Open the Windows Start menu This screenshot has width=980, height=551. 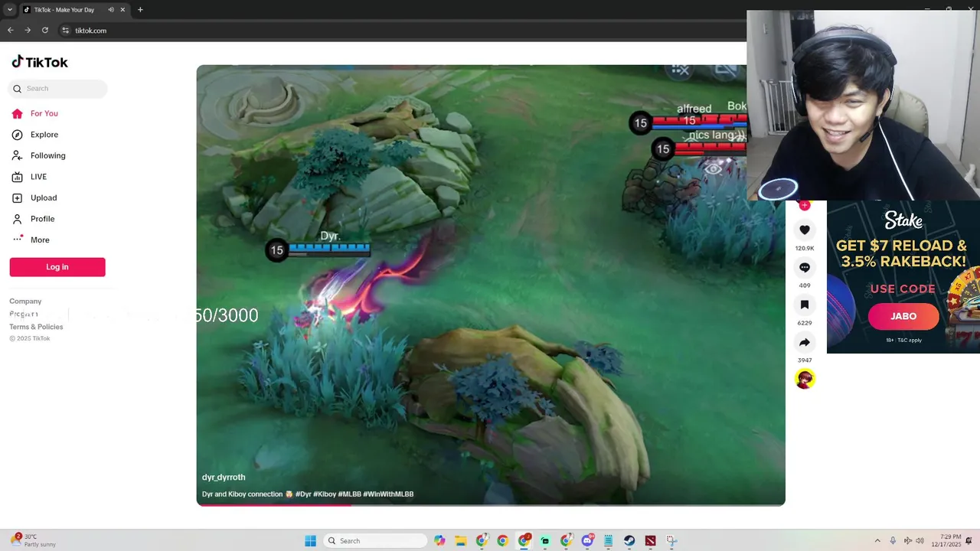pyautogui.click(x=310, y=541)
